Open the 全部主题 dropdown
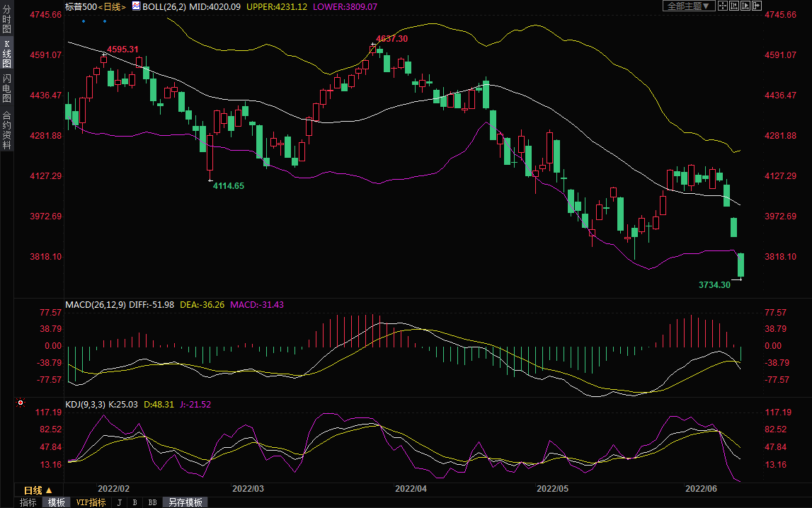 coord(687,6)
